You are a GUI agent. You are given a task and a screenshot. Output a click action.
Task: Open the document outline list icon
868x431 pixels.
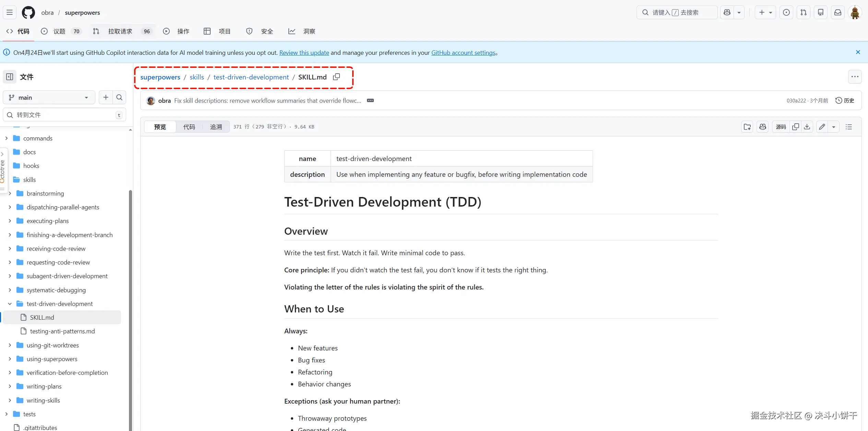click(x=849, y=127)
